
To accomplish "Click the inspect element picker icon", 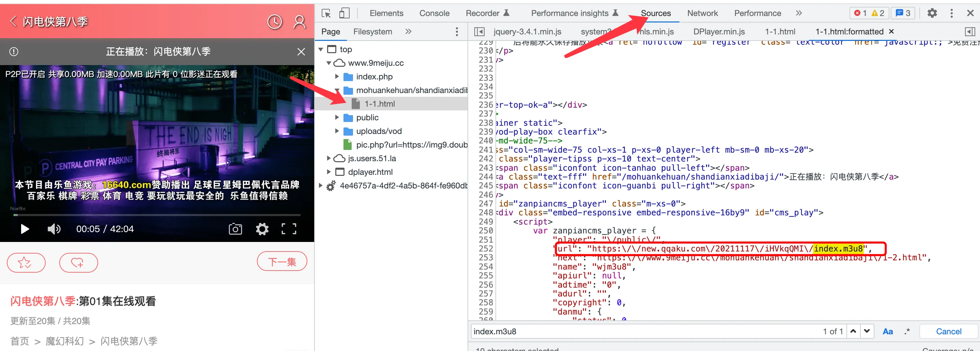I will (326, 13).
